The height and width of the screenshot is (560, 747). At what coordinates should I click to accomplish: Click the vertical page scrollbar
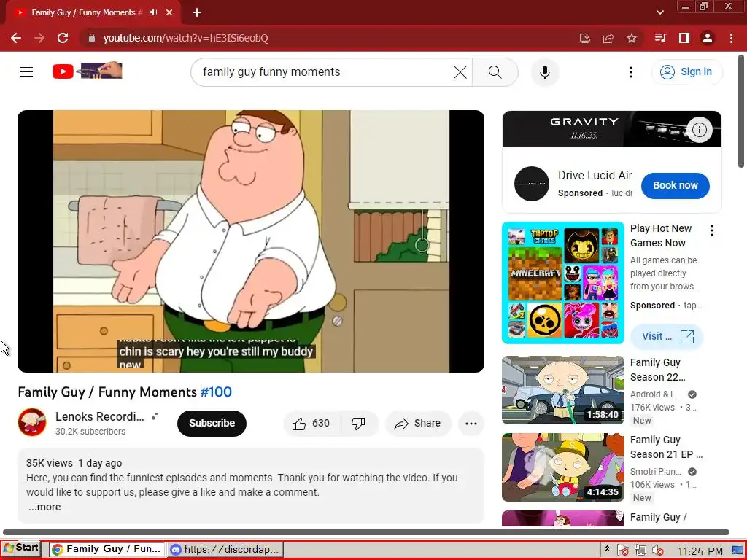(x=741, y=112)
